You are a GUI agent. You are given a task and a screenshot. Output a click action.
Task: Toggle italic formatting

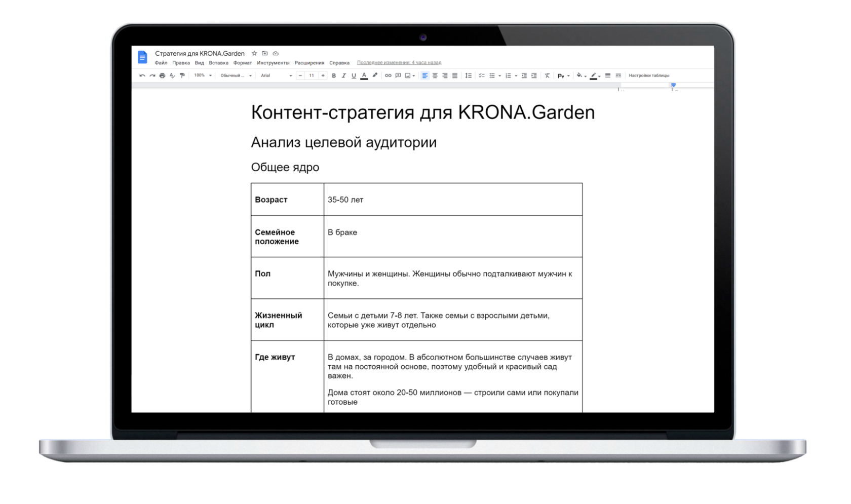[344, 75]
